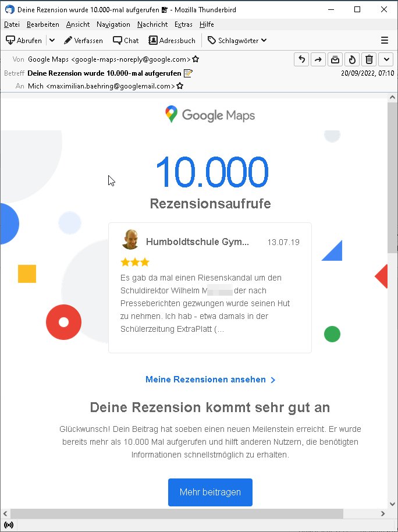Open the Adressbuch address book
This screenshot has width=398, height=532.
(x=172, y=40)
